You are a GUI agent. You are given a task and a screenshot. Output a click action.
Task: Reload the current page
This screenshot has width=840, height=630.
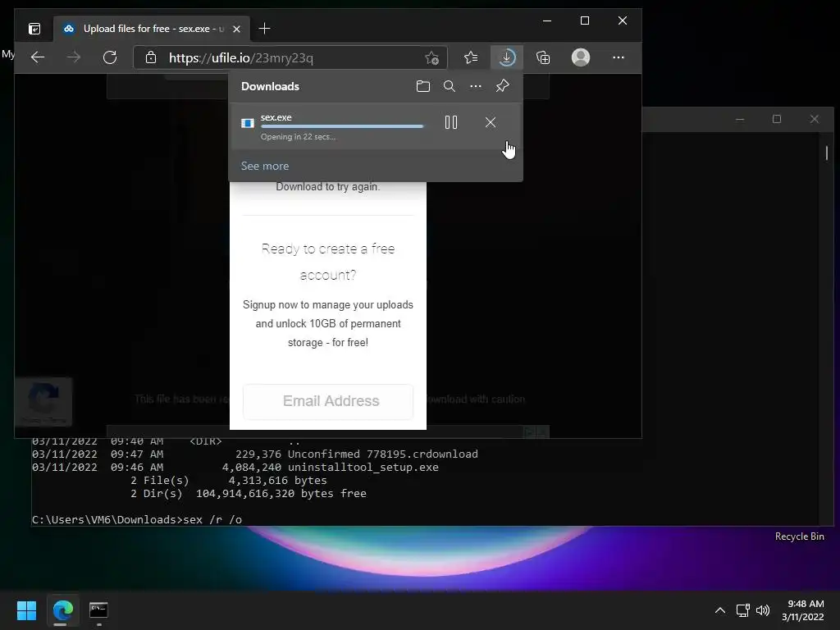(x=110, y=57)
